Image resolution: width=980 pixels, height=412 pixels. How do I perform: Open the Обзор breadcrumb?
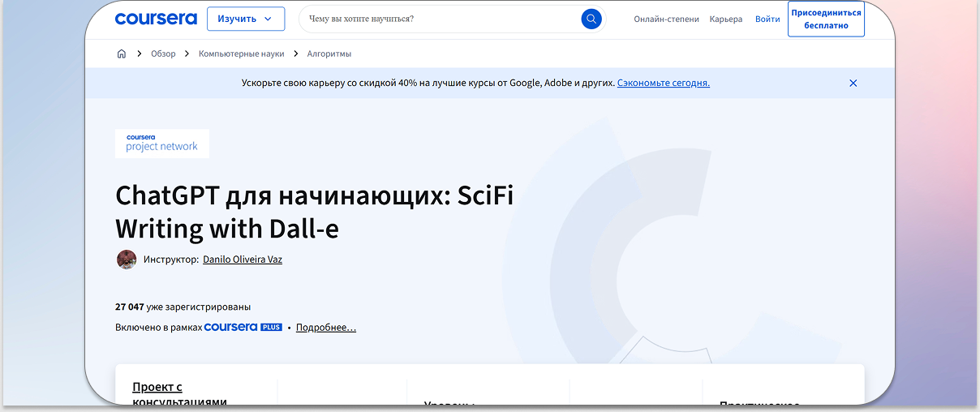click(x=163, y=54)
